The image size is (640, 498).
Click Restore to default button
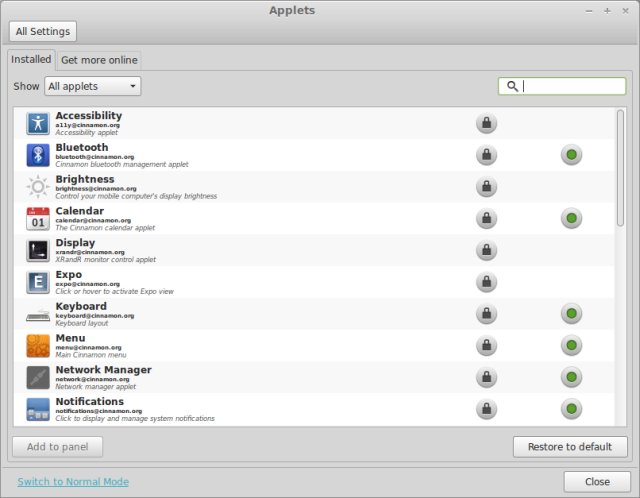(x=570, y=447)
